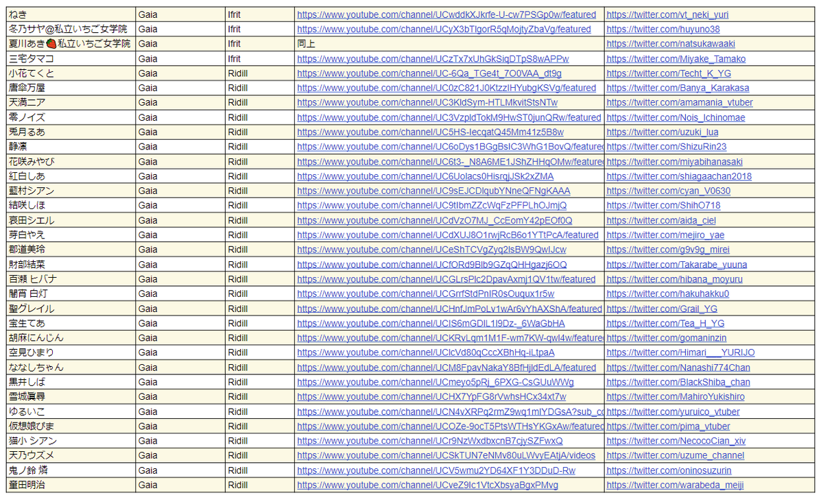Open the YouTube link in 闇宵 白灯 row
Screen dimensions: 823x504
click(x=426, y=294)
